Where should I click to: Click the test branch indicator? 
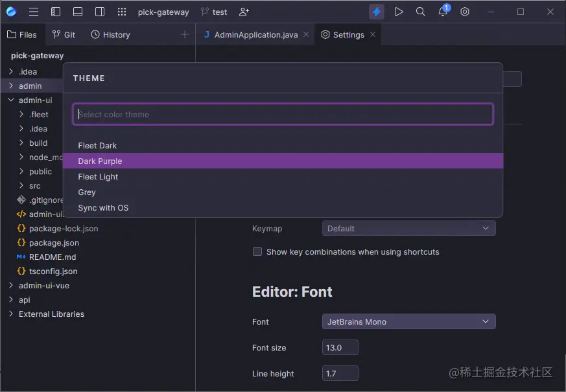click(x=214, y=12)
